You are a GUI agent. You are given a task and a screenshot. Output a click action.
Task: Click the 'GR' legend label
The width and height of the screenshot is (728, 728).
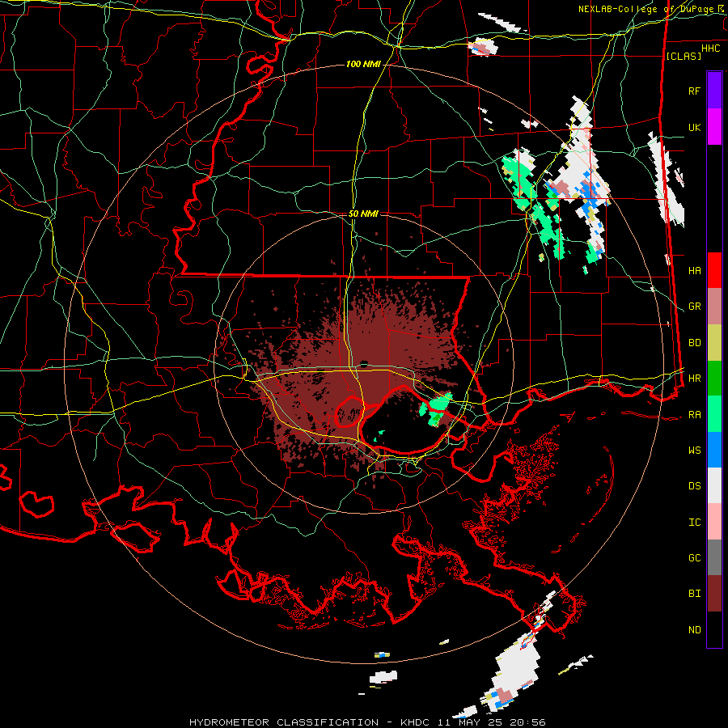tap(694, 307)
